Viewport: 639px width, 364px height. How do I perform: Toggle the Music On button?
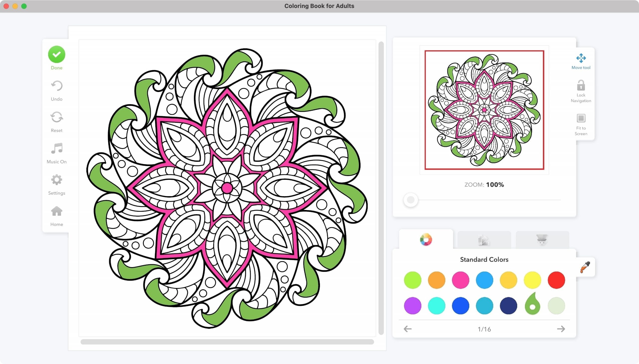tap(57, 149)
